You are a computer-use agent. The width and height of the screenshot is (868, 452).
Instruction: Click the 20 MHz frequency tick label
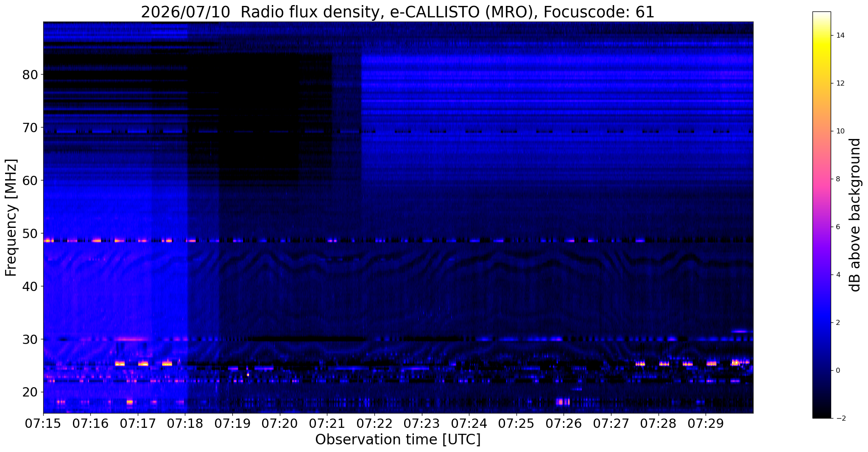(30, 393)
